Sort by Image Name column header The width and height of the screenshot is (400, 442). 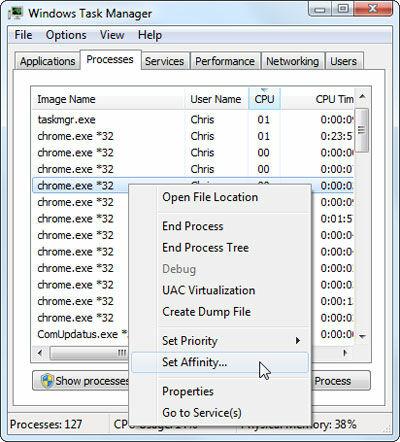(x=108, y=99)
